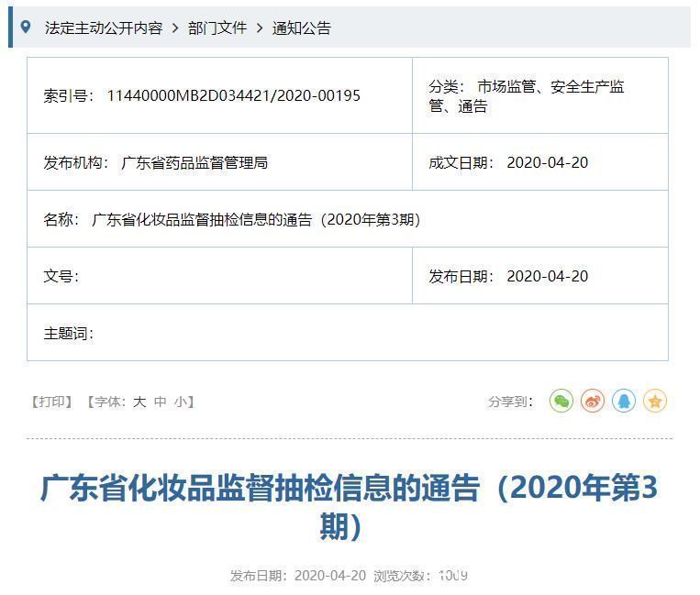Set font size to medium 中
The image size is (700, 595).
(161, 402)
